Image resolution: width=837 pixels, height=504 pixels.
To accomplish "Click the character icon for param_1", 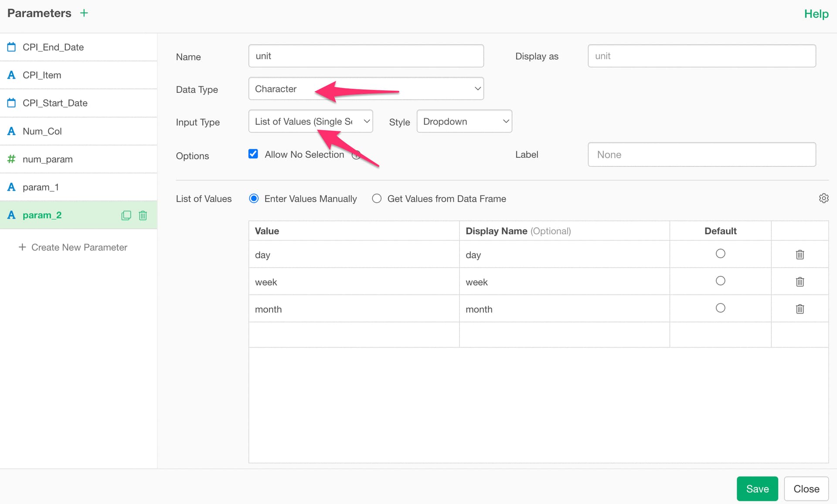I will [x=11, y=187].
